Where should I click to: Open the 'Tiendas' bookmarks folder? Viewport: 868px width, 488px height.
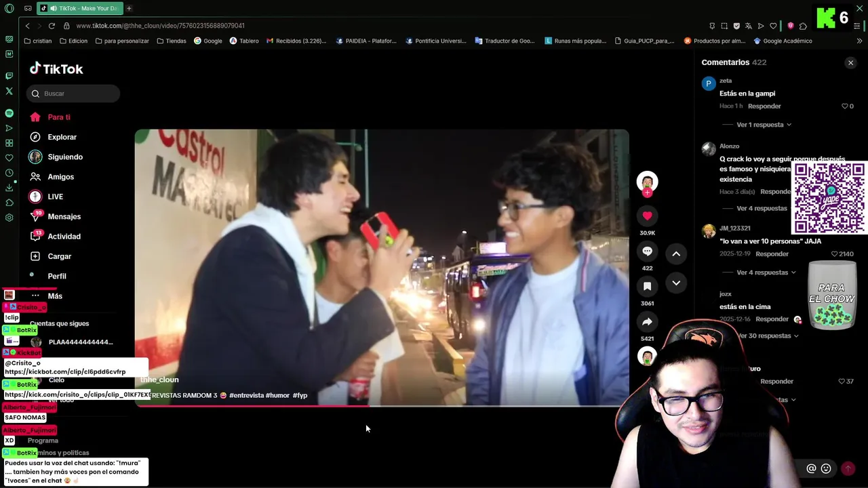coord(171,41)
